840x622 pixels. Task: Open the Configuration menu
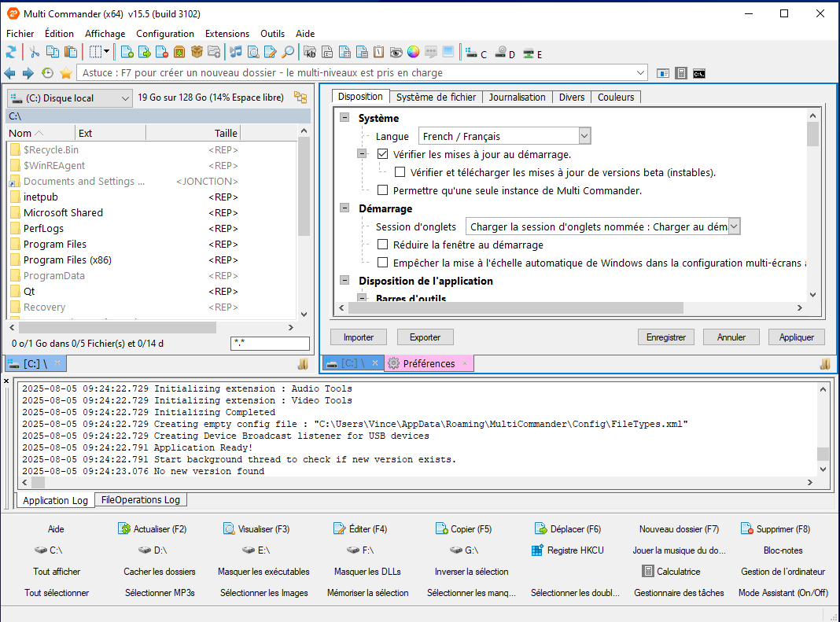pyautogui.click(x=164, y=34)
